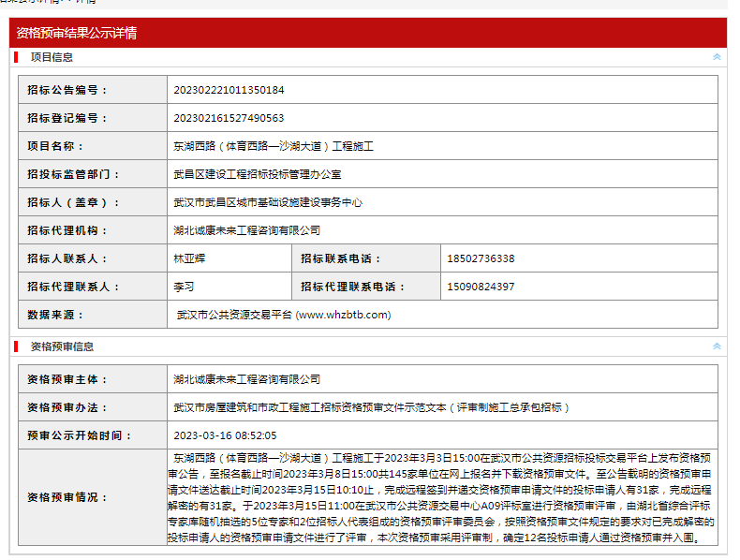The height and width of the screenshot is (560, 740).
Task: Click the 项目信息 section title
Action: coord(52,57)
